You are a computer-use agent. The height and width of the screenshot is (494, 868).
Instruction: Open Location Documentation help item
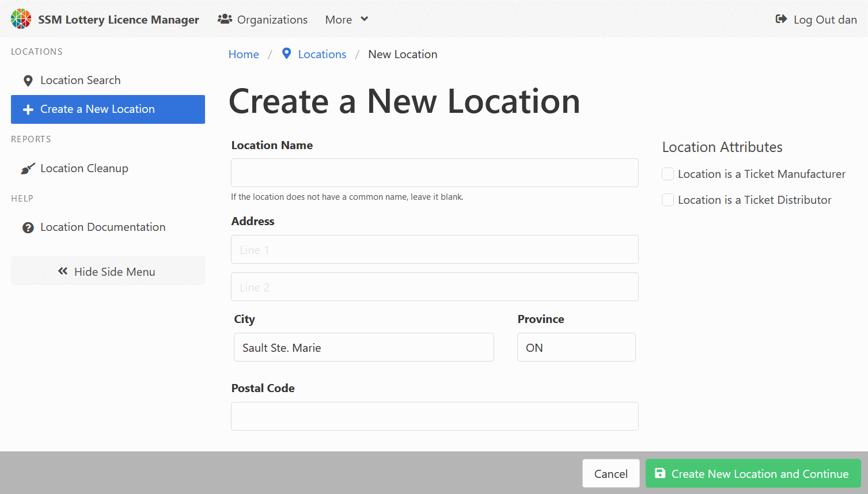tap(108, 227)
